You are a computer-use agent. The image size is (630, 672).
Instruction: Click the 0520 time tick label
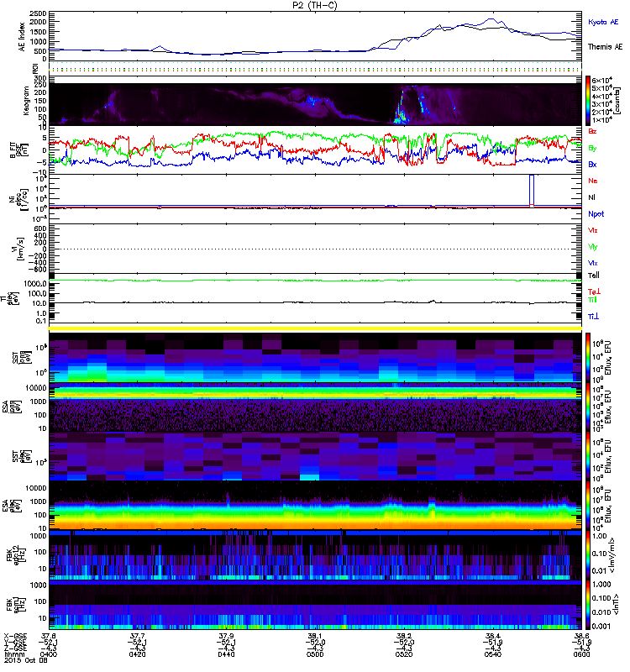coord(404,654)
